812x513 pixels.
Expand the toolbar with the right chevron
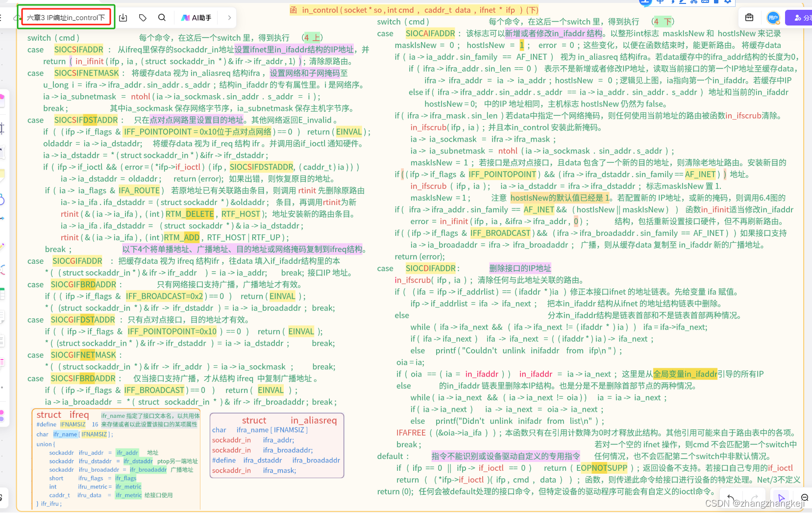tap(229, 18)
